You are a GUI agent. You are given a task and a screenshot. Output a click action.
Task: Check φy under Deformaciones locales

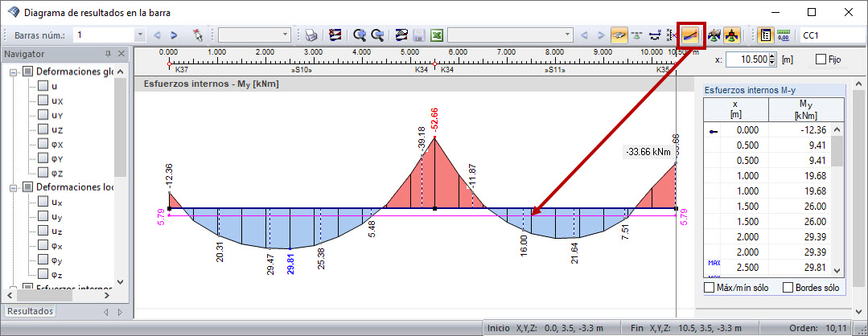[x=43, y=260]
